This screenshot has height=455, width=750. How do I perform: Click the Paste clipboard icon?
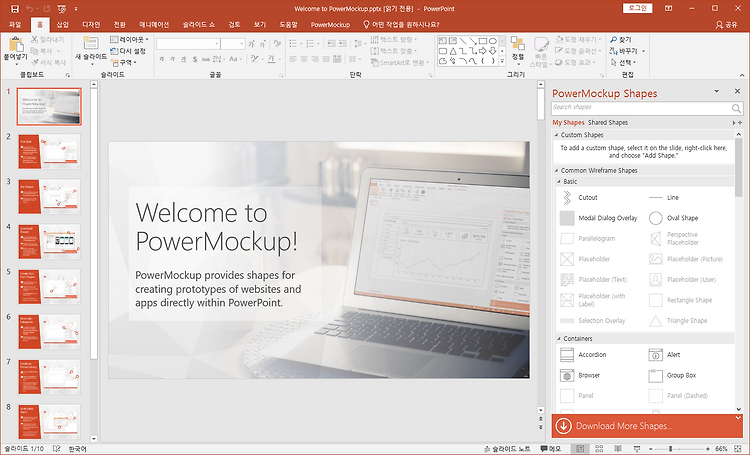tap(16, 45)
